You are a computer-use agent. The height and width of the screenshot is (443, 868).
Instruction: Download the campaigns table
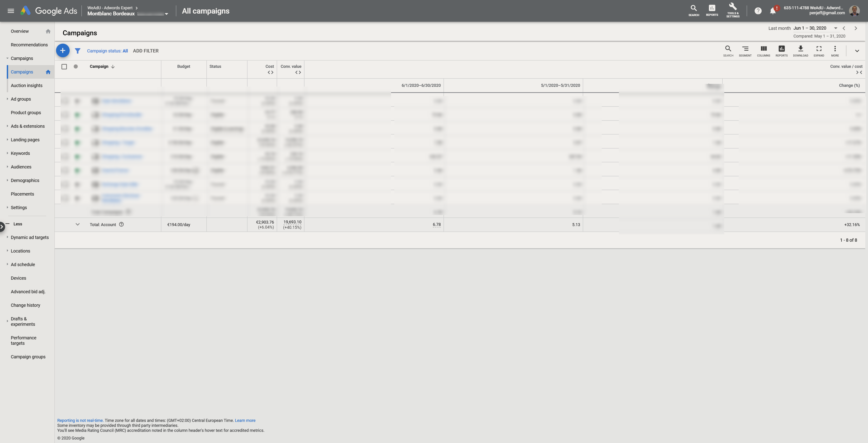pyautogui.click(x=800, y=51)
